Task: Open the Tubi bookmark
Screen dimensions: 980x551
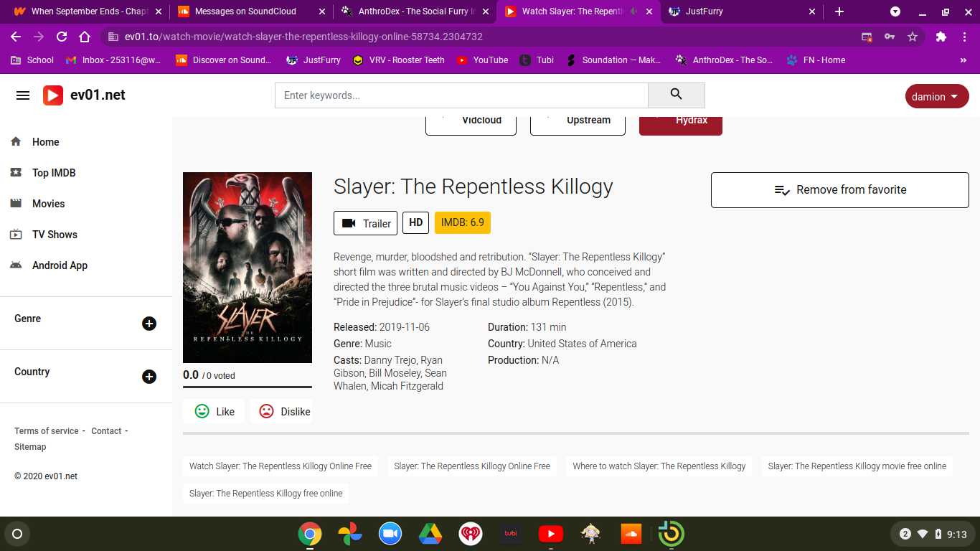Action: 537,60
